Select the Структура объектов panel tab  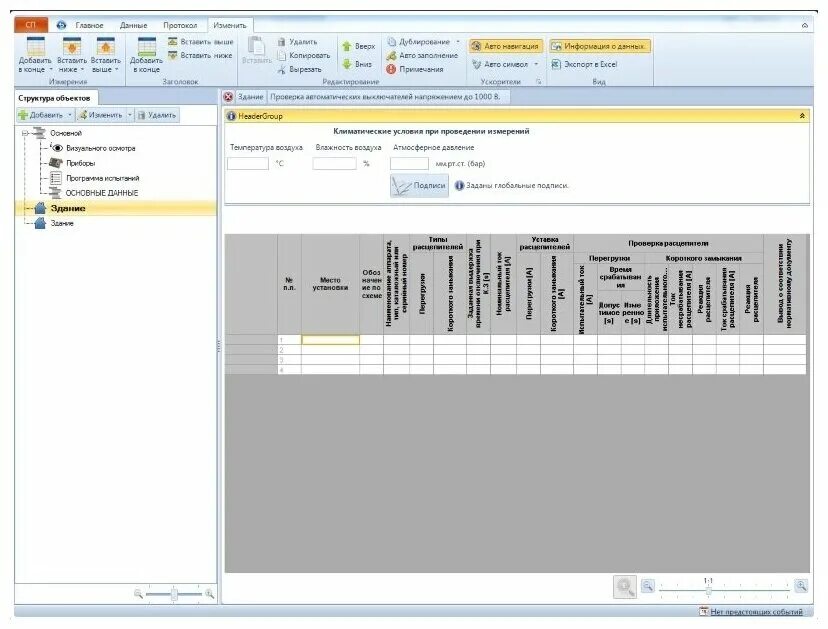pos(54,98)
